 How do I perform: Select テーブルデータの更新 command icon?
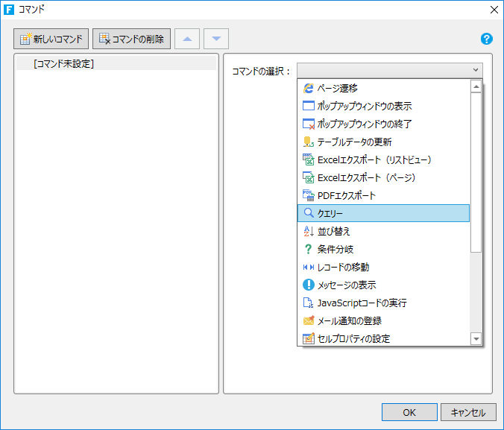pos(308,142)
